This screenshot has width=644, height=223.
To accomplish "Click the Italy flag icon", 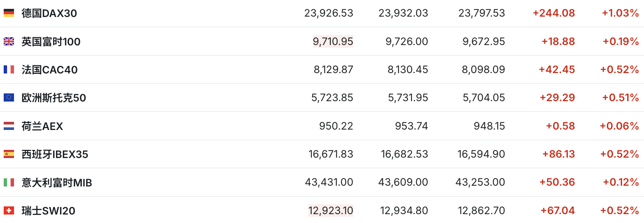I will point(9,182).
